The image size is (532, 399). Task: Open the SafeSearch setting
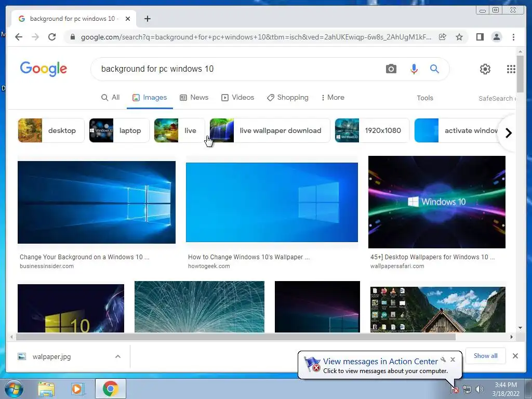[497, 98]
